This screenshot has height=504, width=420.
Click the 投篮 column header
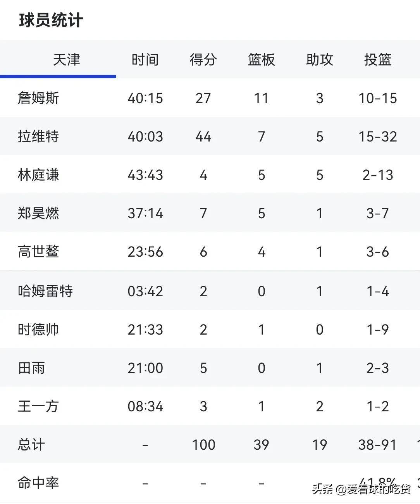(377, 59)
